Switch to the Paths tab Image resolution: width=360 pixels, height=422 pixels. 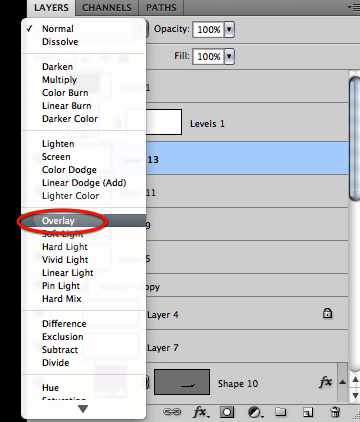pyautogui.click(x=161, y=8)
